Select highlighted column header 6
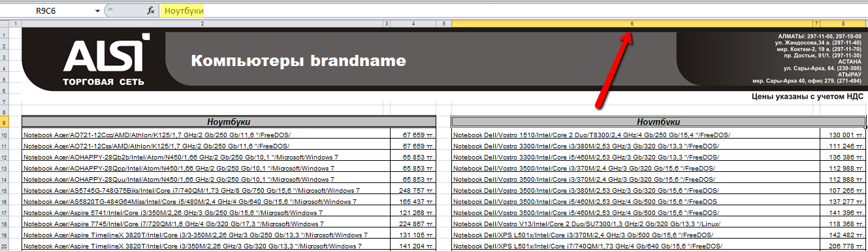 pos(632,24)
